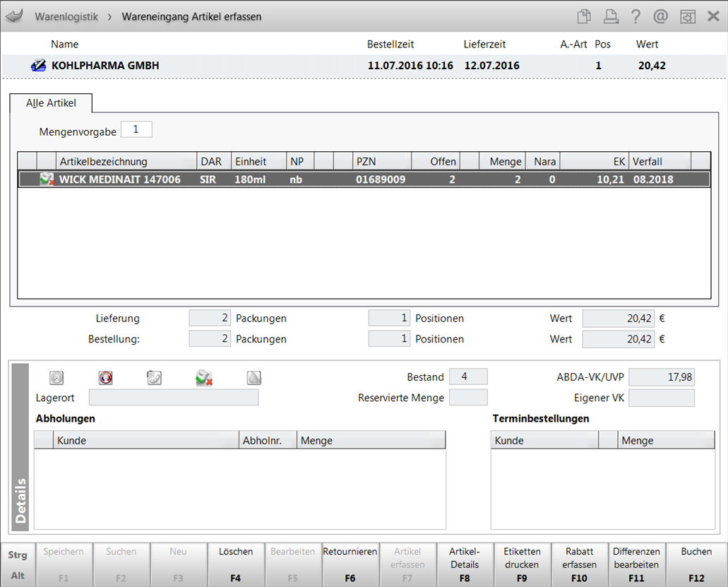Click the KOHLPHARMA GMBH order name
728x587 pixels.
pyautogui.click(x=105, y=66)
